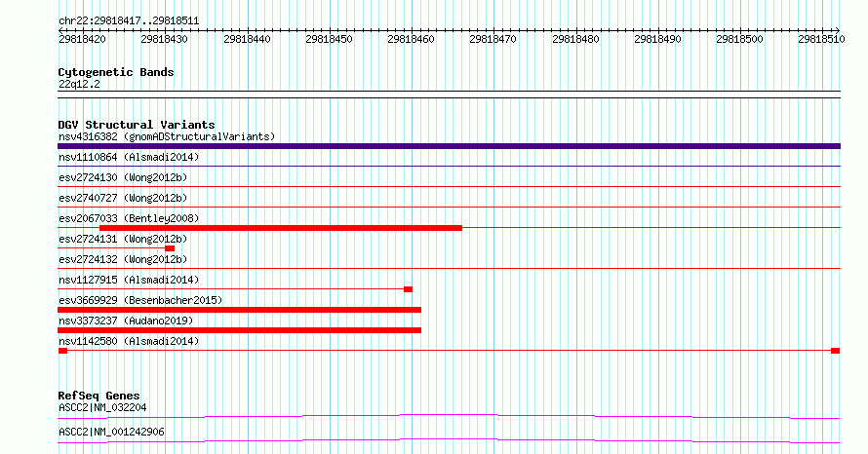Open variant nsv1127915 (Alsmadi2014)
868x454 pixels.
point(129,280)
